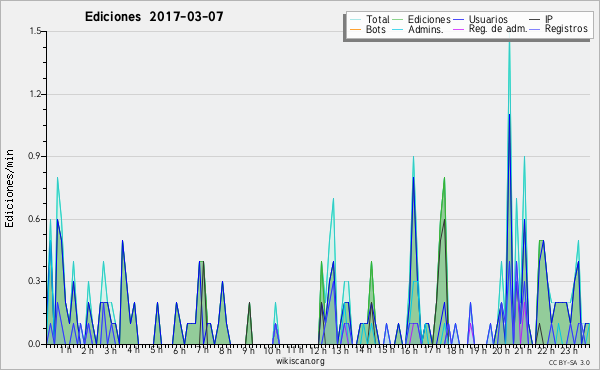This screenshot has width=600, height=370.
Task: Click the Reg. de adm. magenta legend line
Action: [x=458, y=29]
